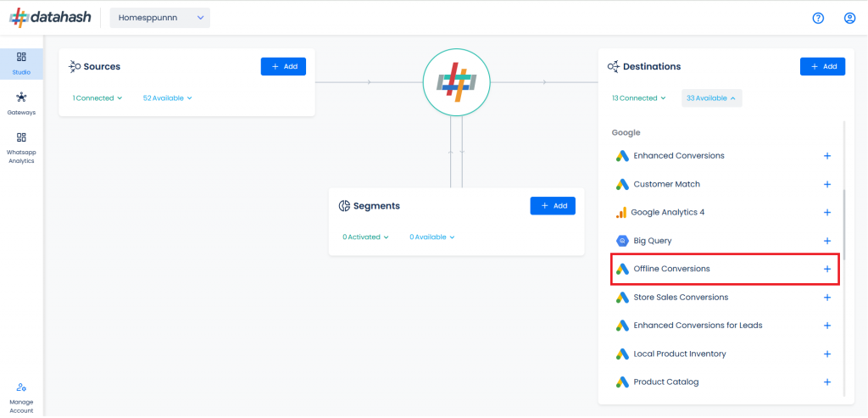The height and width of the screenshot is (418, 868).
Task: Click the Add button in Sources
Action: point(283,66)
